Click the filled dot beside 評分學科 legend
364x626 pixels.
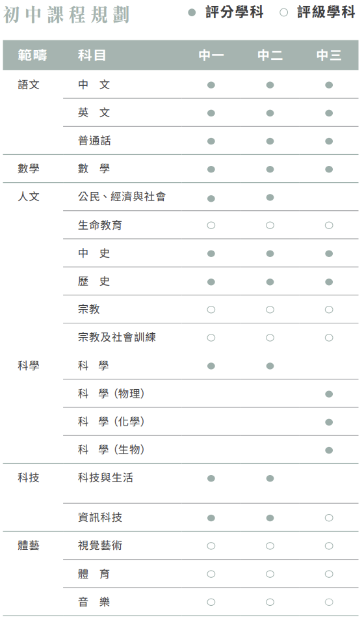point(192,13)
